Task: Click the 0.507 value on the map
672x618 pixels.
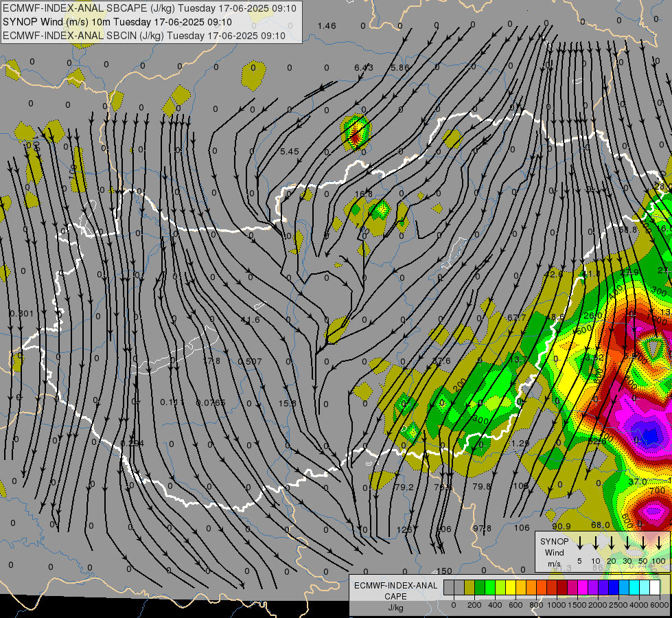Action: [250, 362]
